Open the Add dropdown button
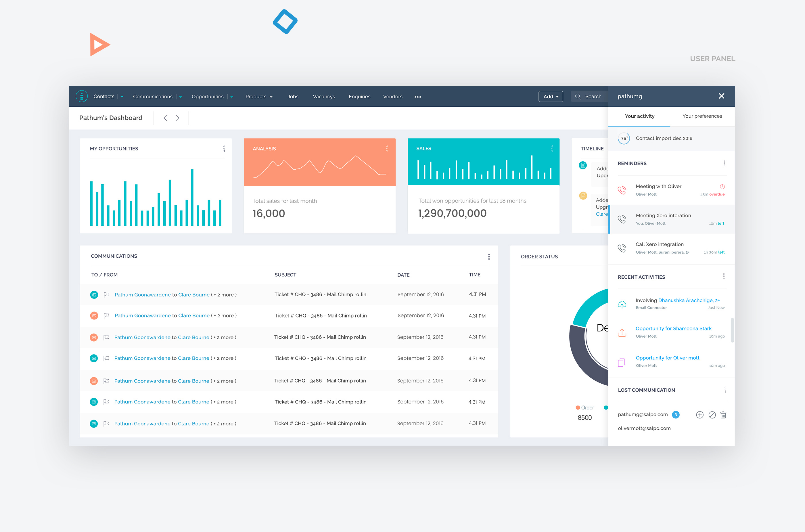The image size is (805, 532). [550, 96]
